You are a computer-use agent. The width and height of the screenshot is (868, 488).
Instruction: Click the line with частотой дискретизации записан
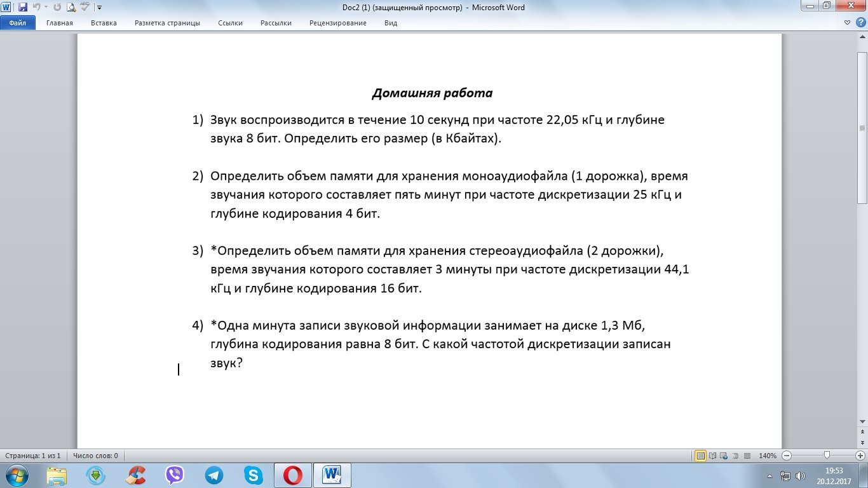pyautogui.click(x=440, y=344)
